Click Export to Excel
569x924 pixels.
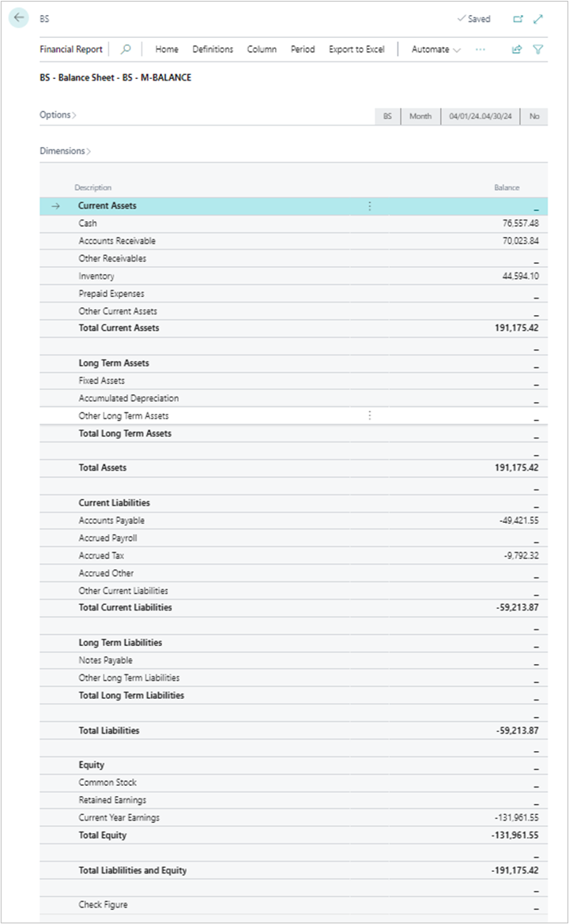point(356,49)
